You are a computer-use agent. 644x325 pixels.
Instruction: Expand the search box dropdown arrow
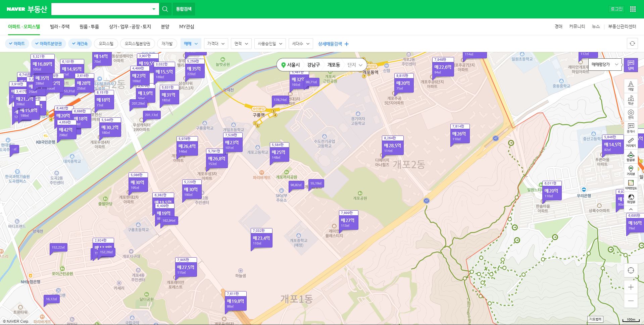(154, 9)
